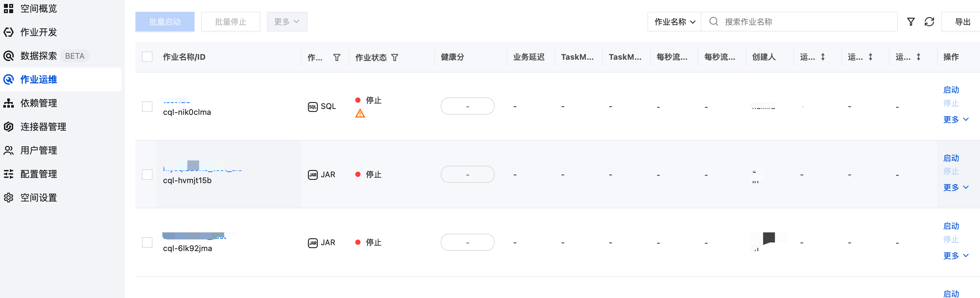Open the 作业名称 search type dropdown
This screenshot has height=298, width=980.
coord(674,22)
